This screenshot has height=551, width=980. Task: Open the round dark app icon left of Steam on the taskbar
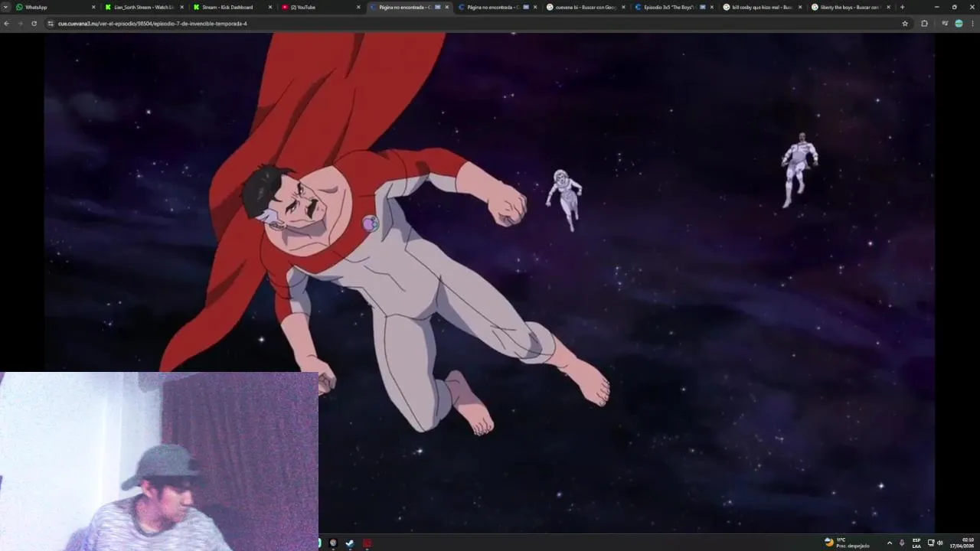pyautogui.click(x=333, y=543)
